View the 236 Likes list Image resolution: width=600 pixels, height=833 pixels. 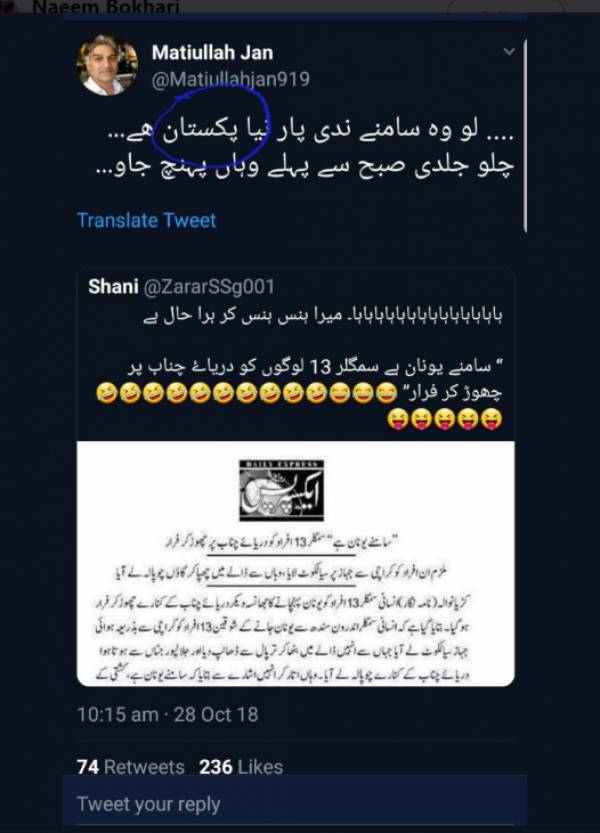pyautogui.click(x=241, y=767)
